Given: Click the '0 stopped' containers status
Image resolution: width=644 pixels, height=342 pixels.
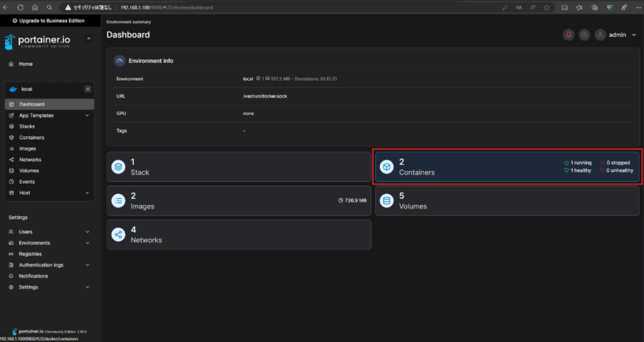Looking at the screenshot, I should click(x=615, y=163).
